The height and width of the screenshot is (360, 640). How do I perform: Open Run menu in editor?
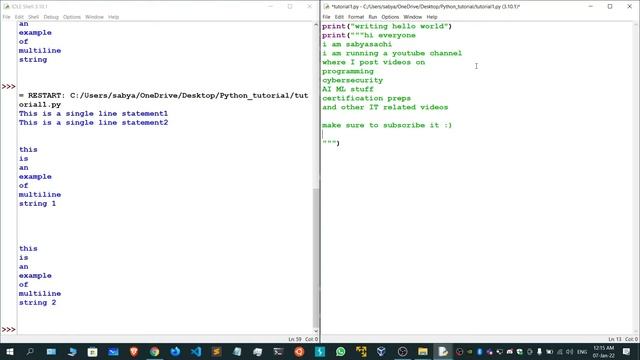click(x=373, y=17)
